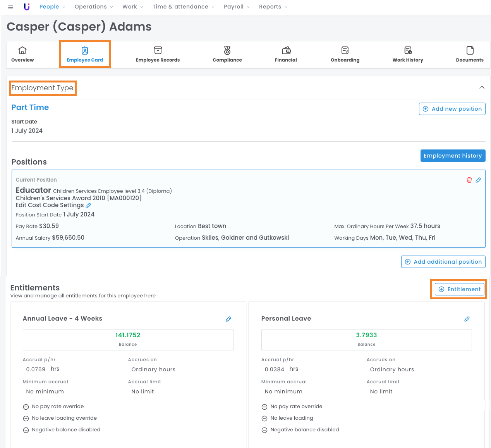This screenshot has width=491, height=448.
Task: Click the Employment history button
Action: point(453,156)
